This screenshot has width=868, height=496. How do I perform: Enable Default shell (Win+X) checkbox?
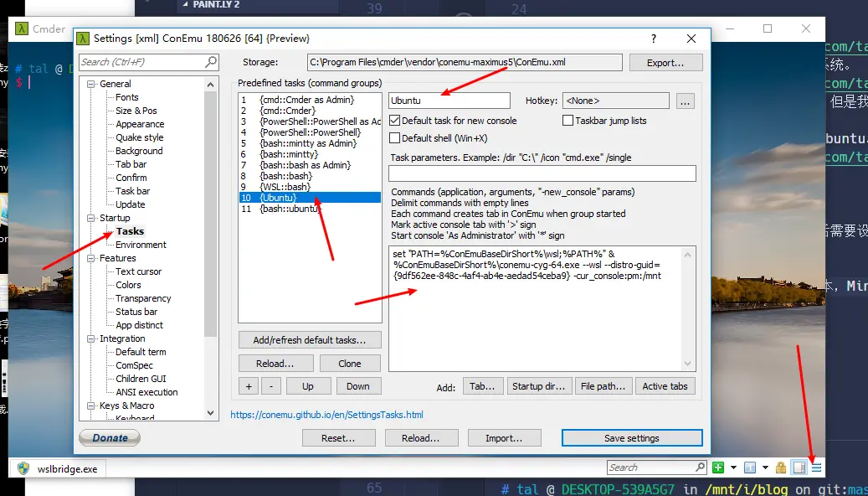pyautogui.click(x=395, y=138)
